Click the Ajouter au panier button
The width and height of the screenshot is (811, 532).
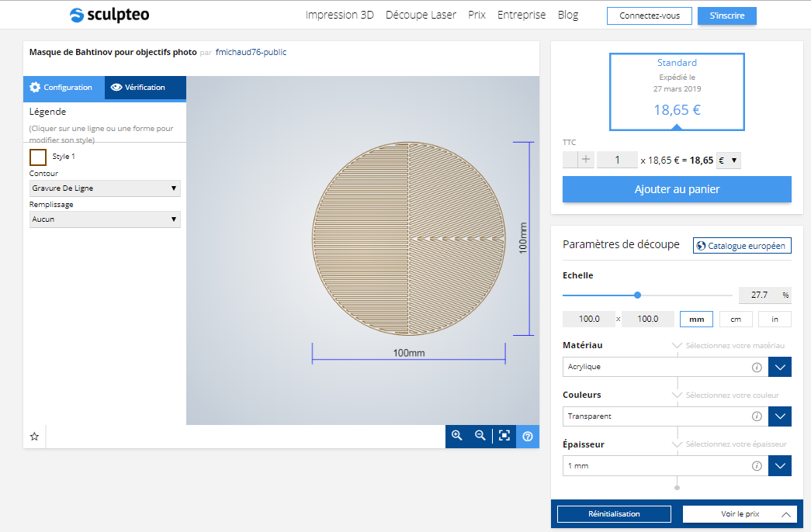click(x=677, y=189)
